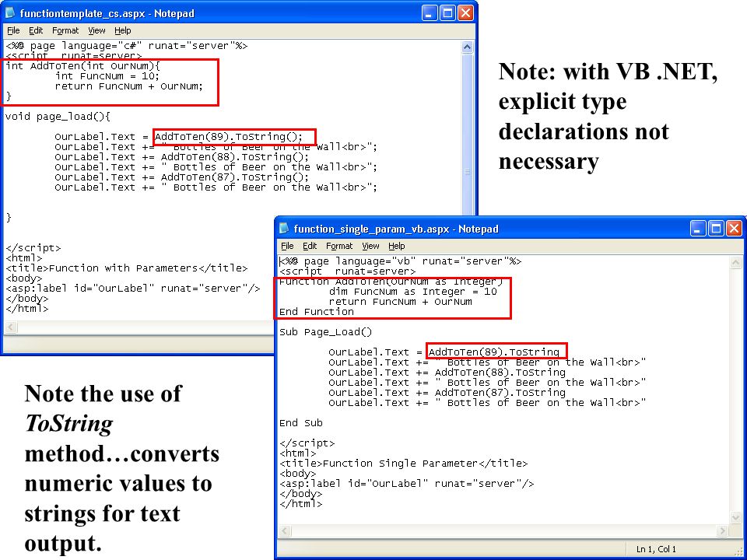This screenshot has width=747, height=560.
Task: Open View menu in functiontemplate_cs.aspx Notepad
Action: 96,30
